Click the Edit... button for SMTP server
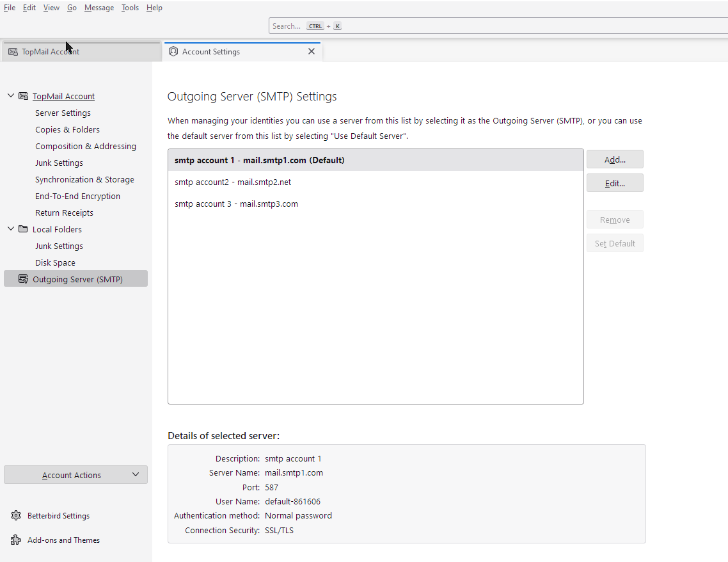The width and height of the screenshot is (728, 562). pyautogui.click(x=615, y=183)
